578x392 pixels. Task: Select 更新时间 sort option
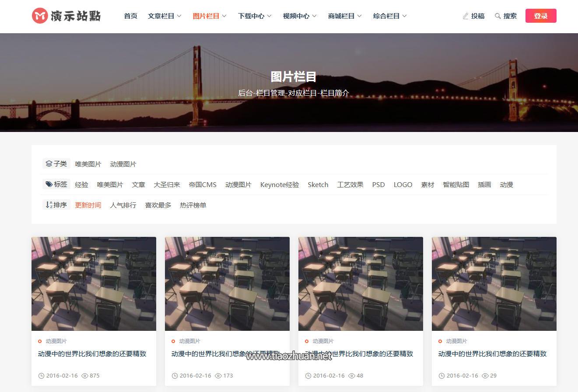tap(88, 205)
